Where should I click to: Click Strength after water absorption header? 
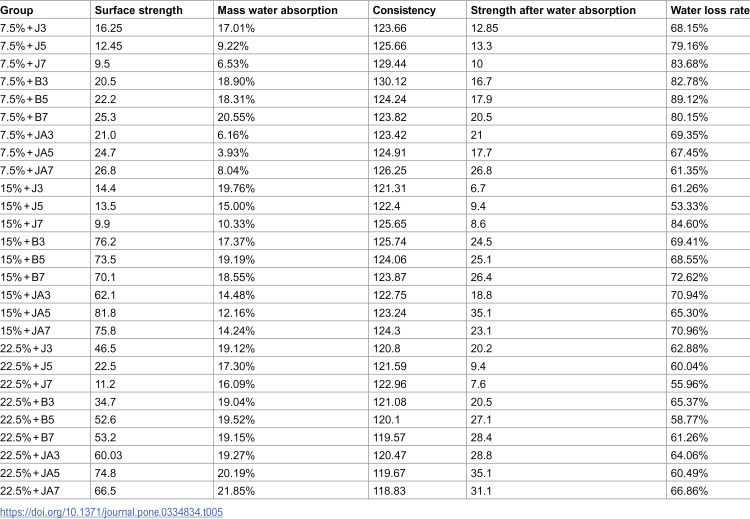coord(553,10)
